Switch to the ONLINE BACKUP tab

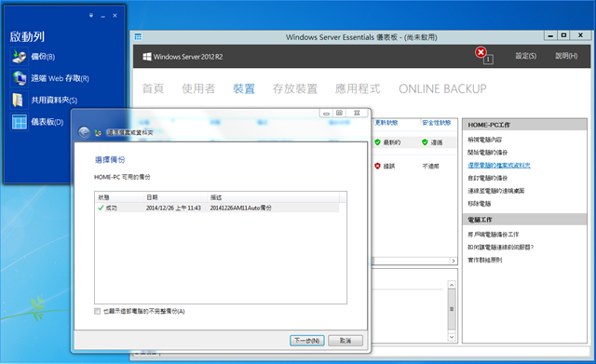pyautogui.click(x=442, y=88)
